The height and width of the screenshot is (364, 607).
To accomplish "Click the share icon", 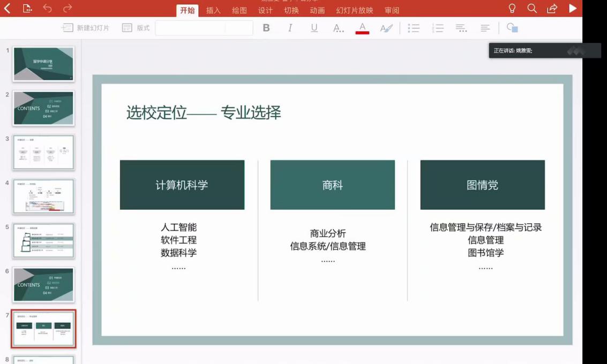I will [552, 9].
